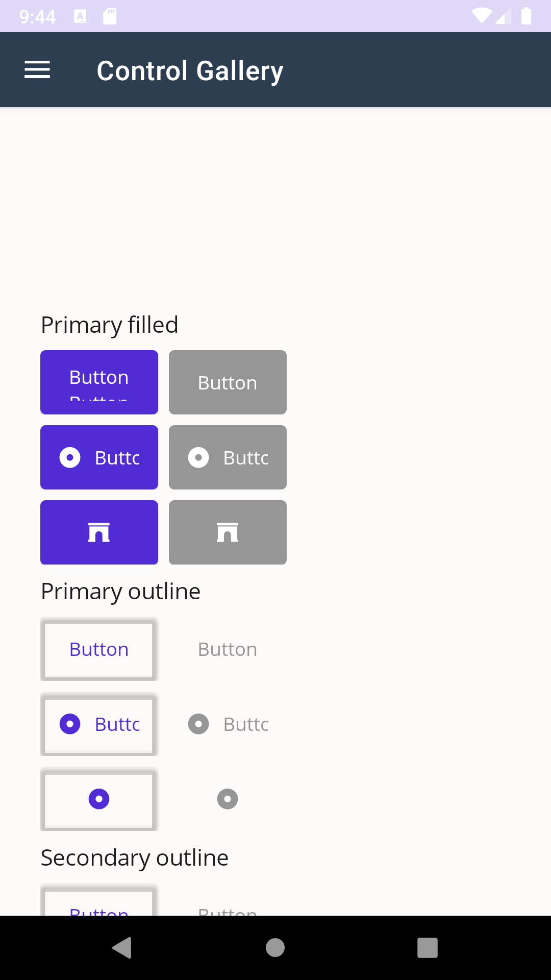Image resolution: width=551 pixels, height=980 pixels.
Task: Click the Secondary outline section heading
Action: click(x=134, y=857)
